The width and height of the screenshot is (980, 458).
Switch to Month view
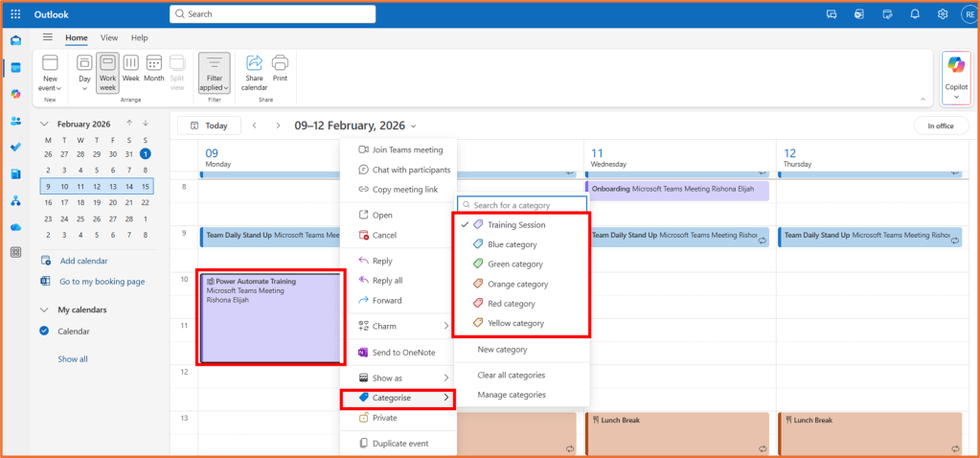click(153, 70)
